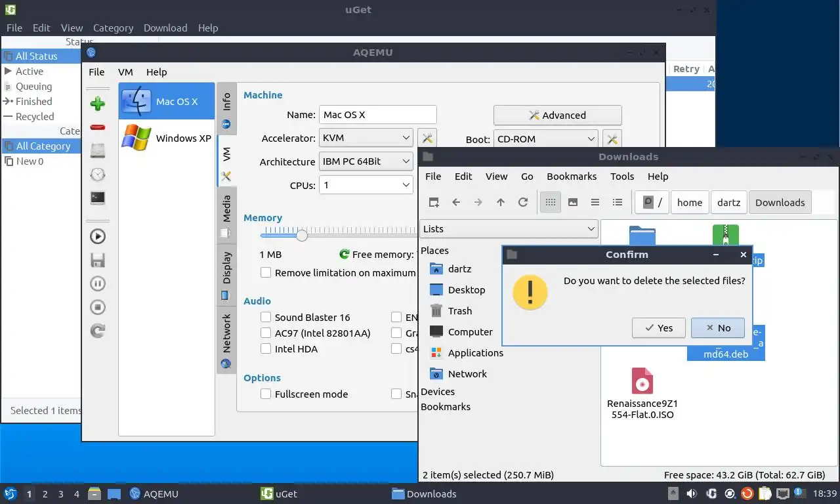Enable the Fullscreen mode option
Screen dimensions: 840x504
266,394
